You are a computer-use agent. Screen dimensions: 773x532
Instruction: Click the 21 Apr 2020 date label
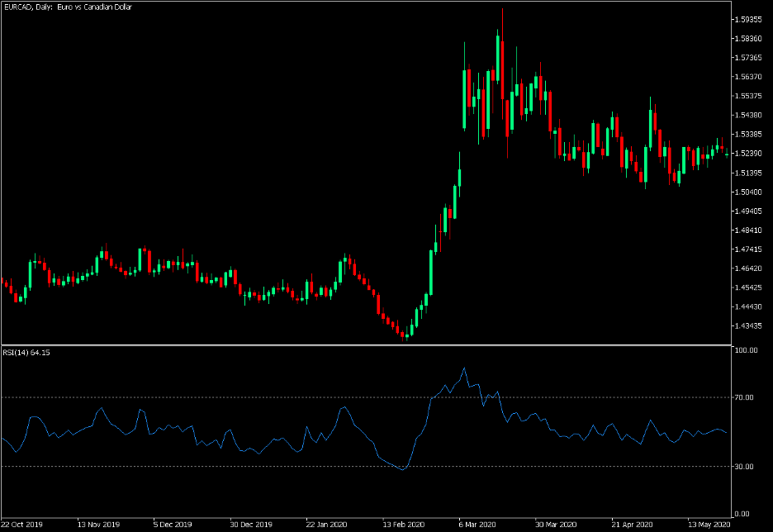click(633, 525)
